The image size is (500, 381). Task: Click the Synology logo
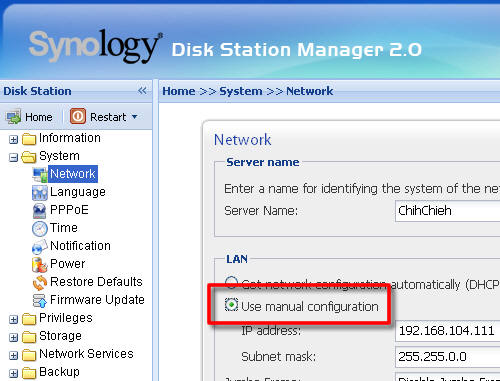(96, 46)
